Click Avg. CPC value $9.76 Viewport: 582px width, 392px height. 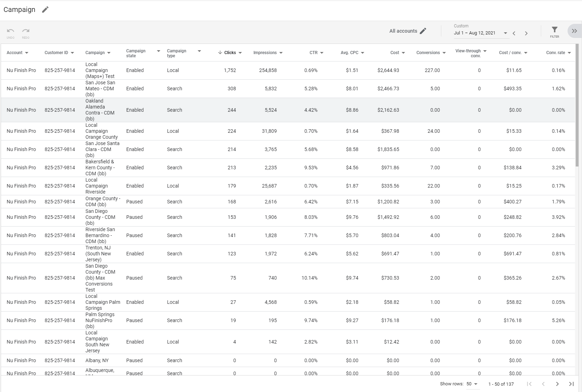click(352, 217)
